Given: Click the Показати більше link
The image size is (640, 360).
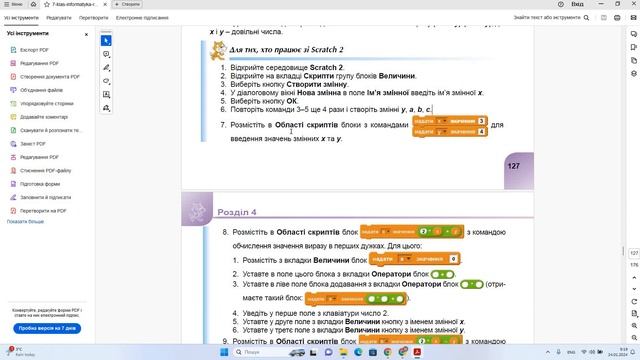Looking at the screenshot, I should click(x=25, y=222).
